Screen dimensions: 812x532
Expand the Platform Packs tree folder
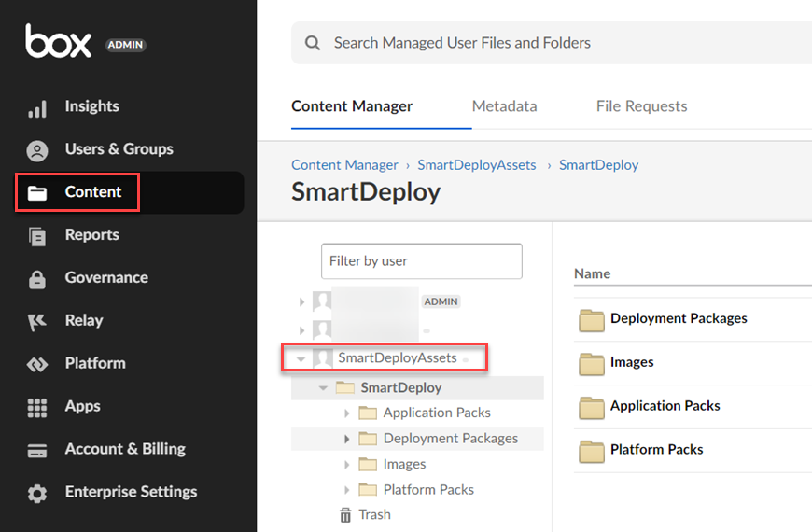(346, 489)
